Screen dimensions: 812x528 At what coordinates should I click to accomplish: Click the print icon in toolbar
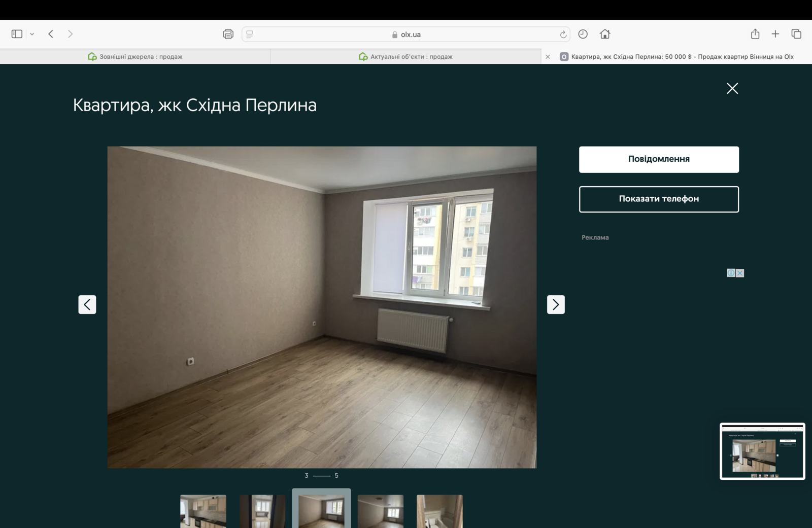[228, 34]
